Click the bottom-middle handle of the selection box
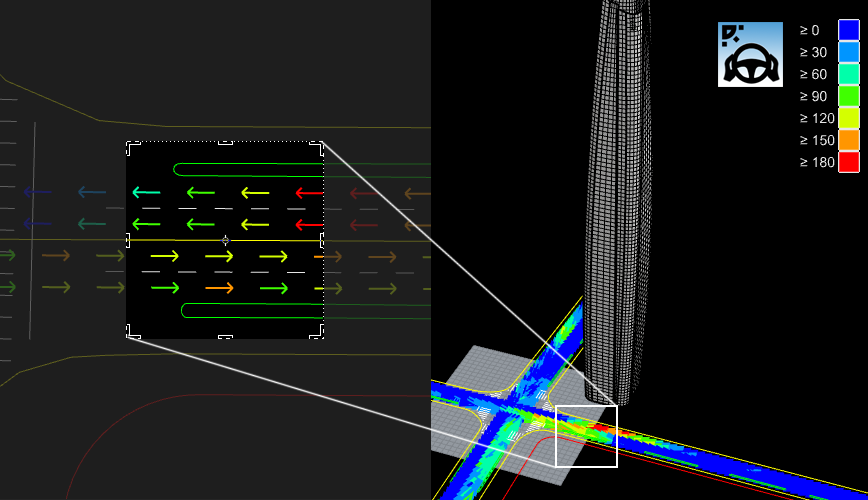The image size is (868, 500). pos(225,337)
